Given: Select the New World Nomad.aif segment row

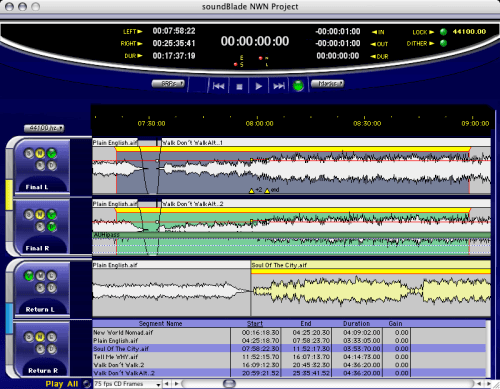Looking at the screenshot, I should pos(289,333).
